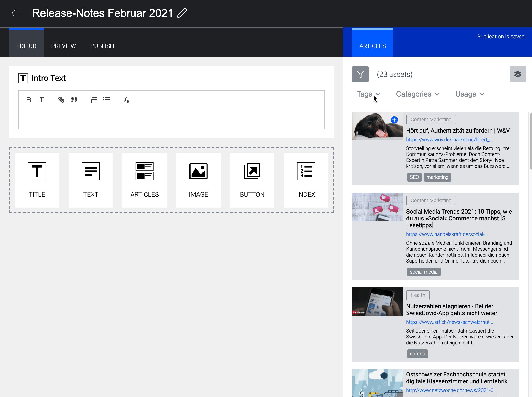Click the Hört auf, Authentizität article title
Viewport: 532px width, 397px height.
pos(458,131)
